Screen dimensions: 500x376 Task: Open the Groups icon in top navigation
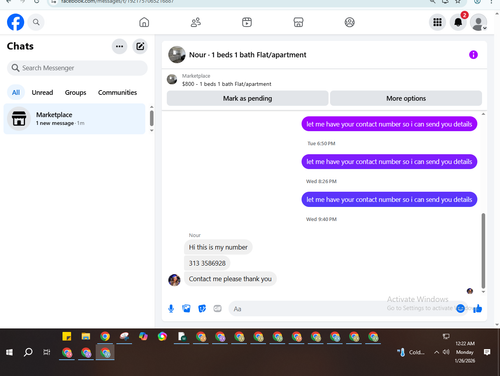tap(349, 22)
